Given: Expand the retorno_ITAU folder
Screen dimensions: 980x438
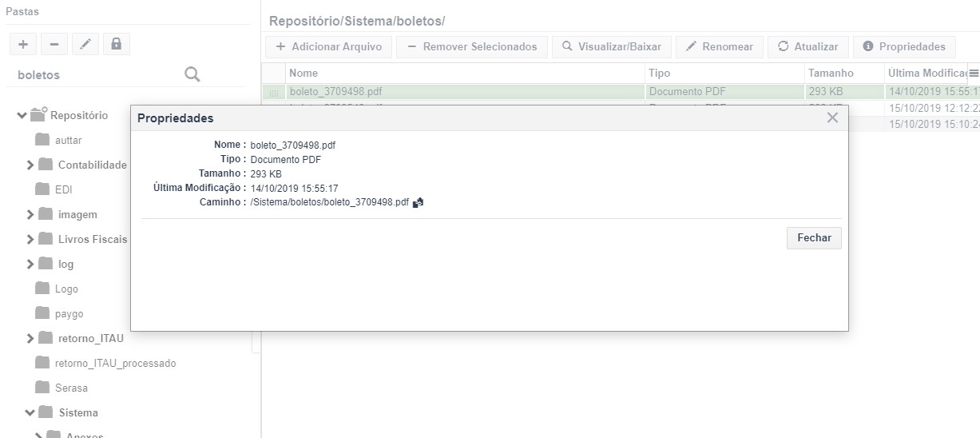Looking at the screenshot, I should [x=30, y=338].
